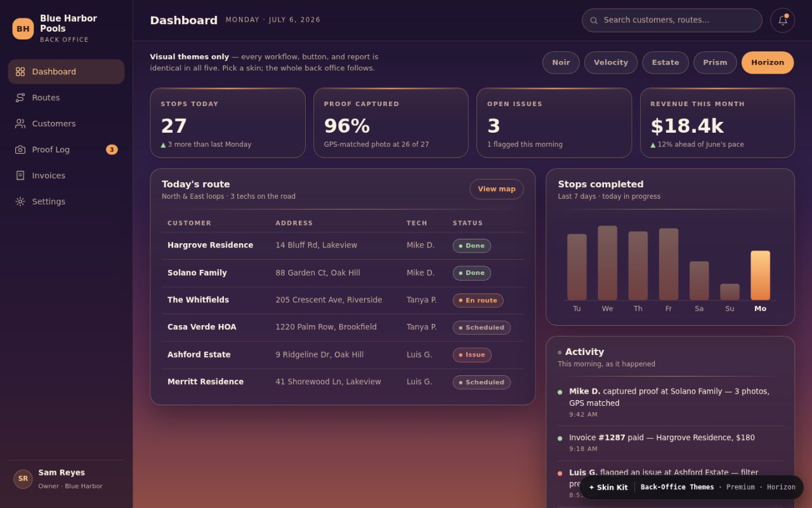Image resolution: width=812 pixels, height=508 pixels.
Task: Open Customers section
Action: coord(66,124)
